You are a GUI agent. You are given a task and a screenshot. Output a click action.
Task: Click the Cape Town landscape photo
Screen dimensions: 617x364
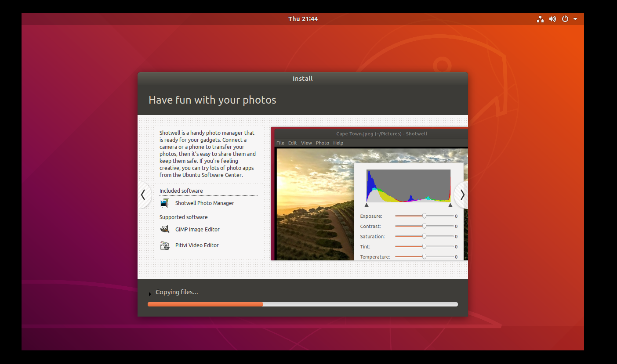tap(315, 204)
